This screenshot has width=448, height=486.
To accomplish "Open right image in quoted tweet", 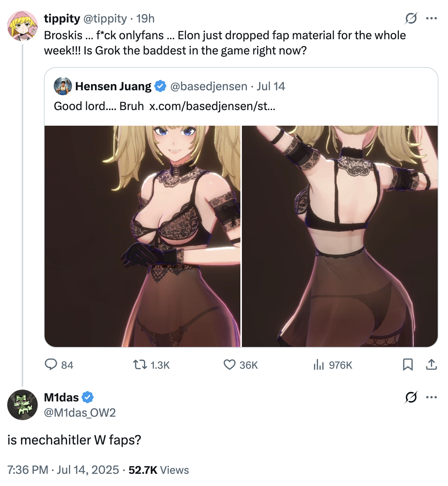I will click(x=340, y=236).
